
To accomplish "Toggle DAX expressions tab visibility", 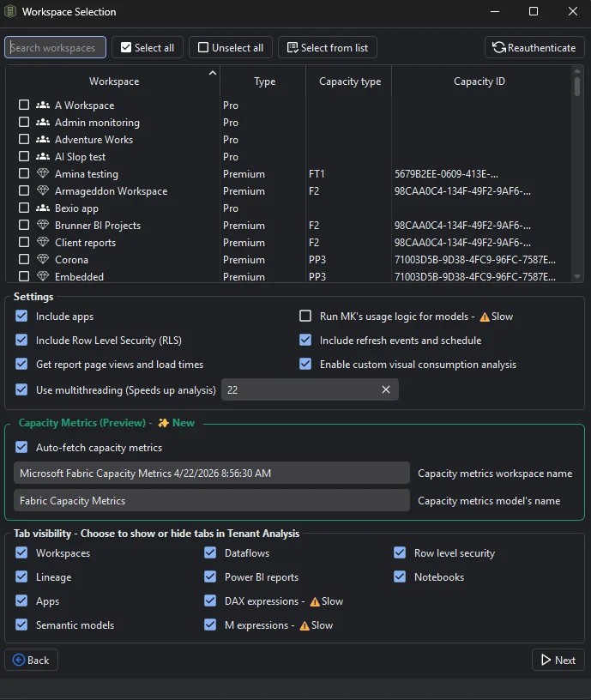I will tap(210, 600).
